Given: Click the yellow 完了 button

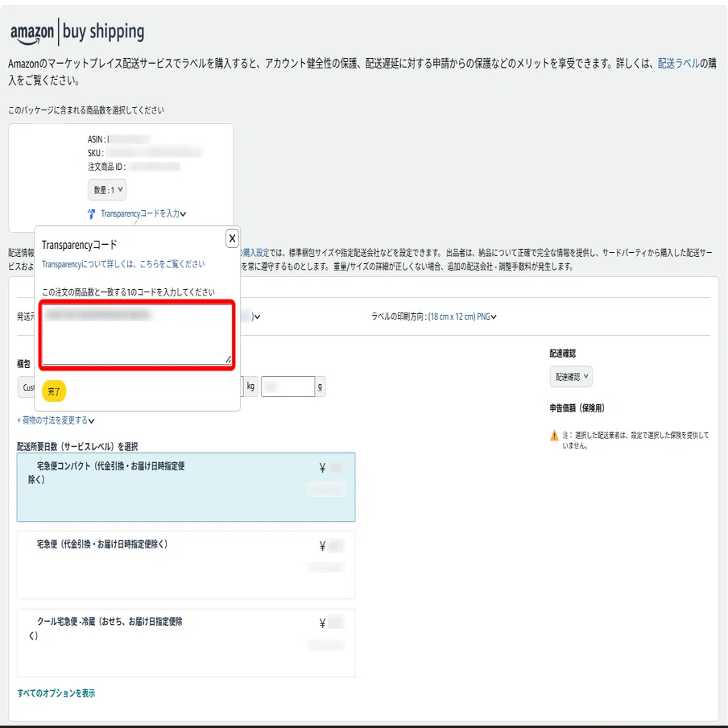Looking at the screenshot, I should (x=54, y=391).
